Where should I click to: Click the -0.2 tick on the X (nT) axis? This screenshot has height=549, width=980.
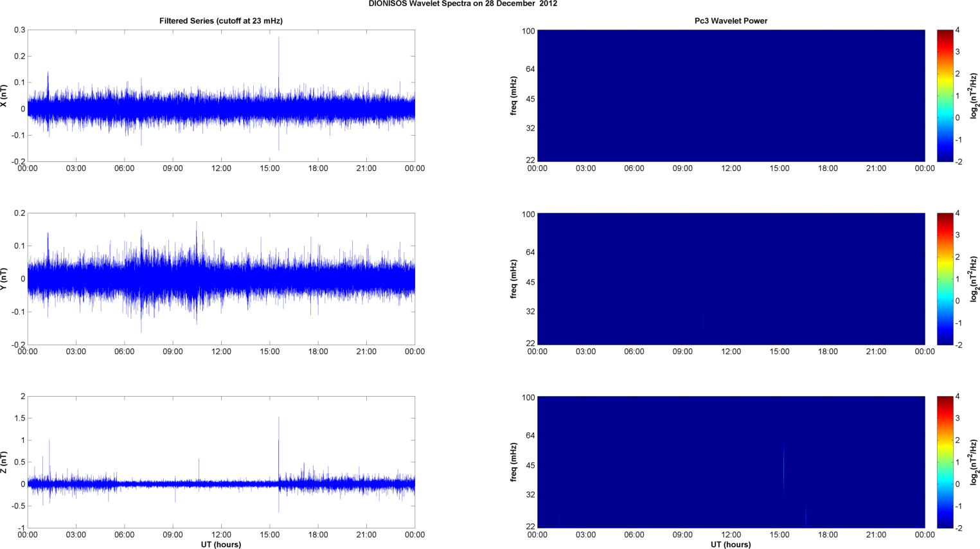18,162
